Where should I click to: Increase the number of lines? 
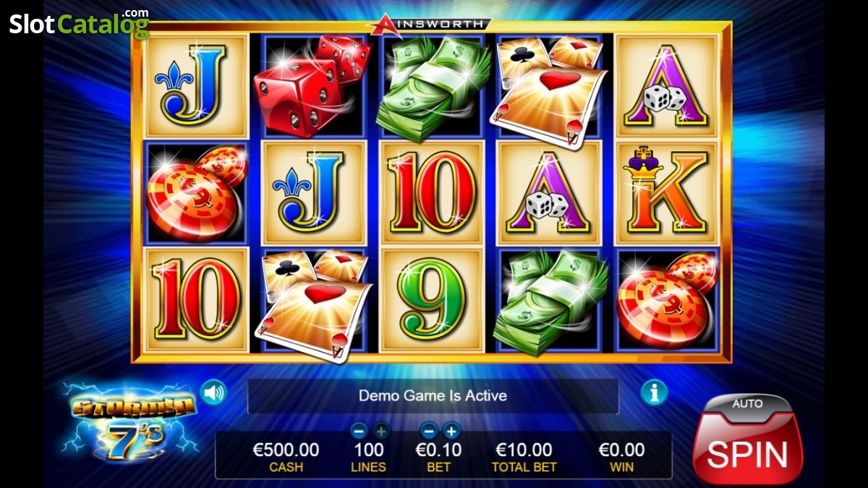381,431
